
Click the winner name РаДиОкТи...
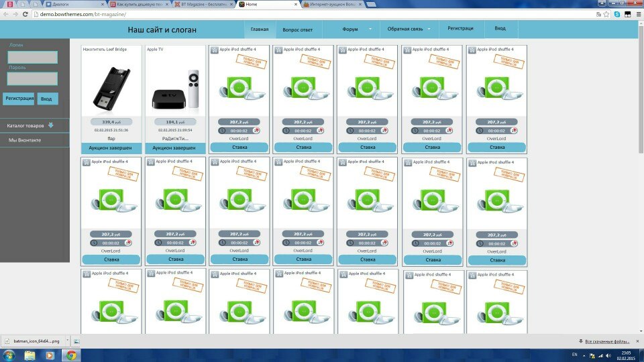175,139
